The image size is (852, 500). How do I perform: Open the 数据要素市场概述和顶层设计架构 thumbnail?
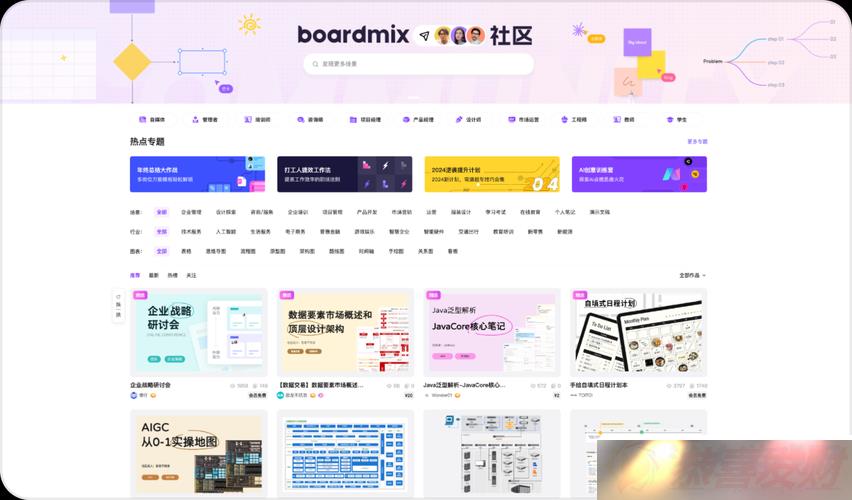346,333
